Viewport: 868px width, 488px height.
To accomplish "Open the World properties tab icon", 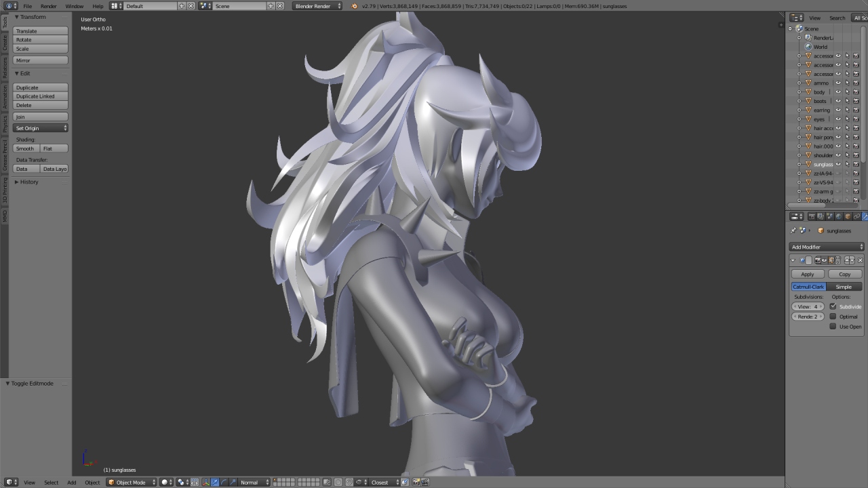I will tap(839, 216).
